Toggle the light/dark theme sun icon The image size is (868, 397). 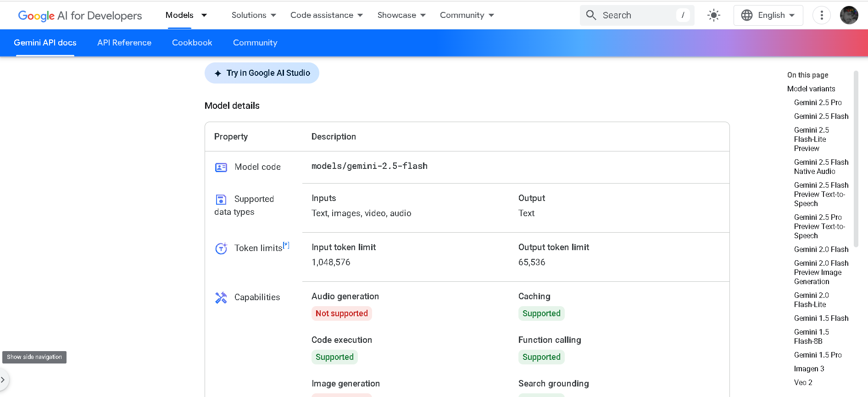[714, 15]
